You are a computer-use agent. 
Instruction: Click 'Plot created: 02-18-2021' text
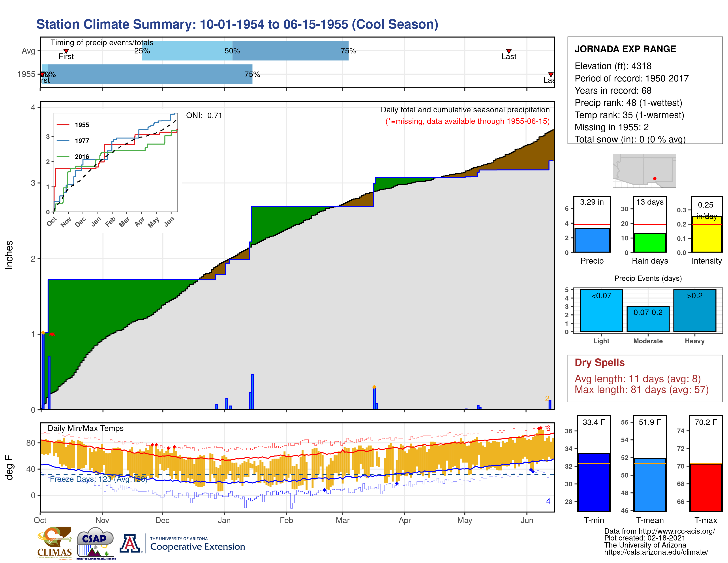coord(645,538)
